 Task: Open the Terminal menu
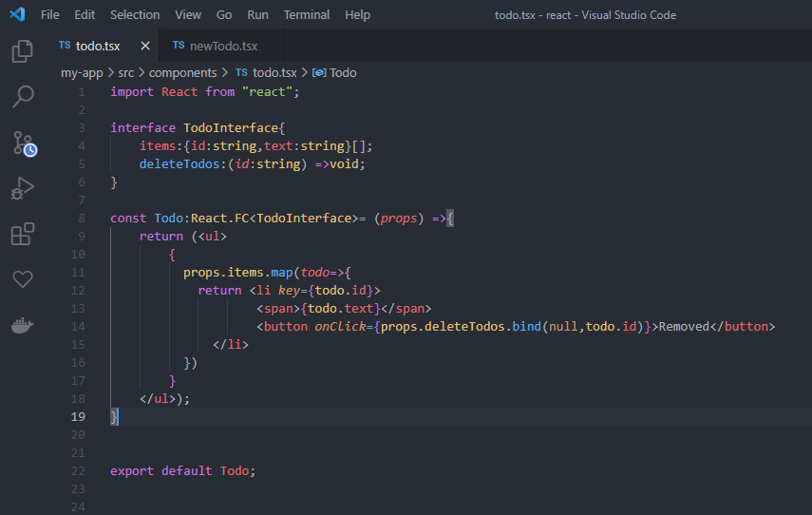point(307,15)
